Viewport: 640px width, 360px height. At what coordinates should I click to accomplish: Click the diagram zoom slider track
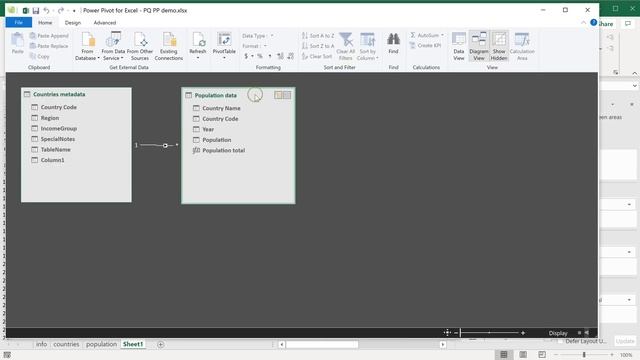(x=490, y=333)
